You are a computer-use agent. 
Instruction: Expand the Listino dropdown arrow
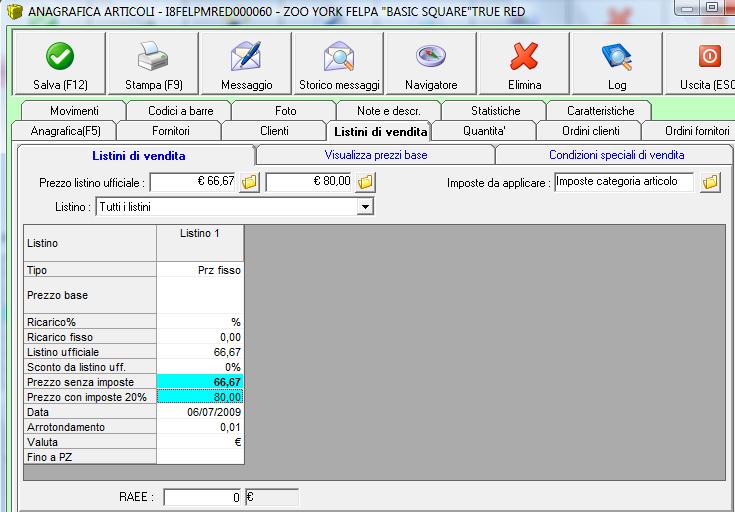click(x=365, y=206)
